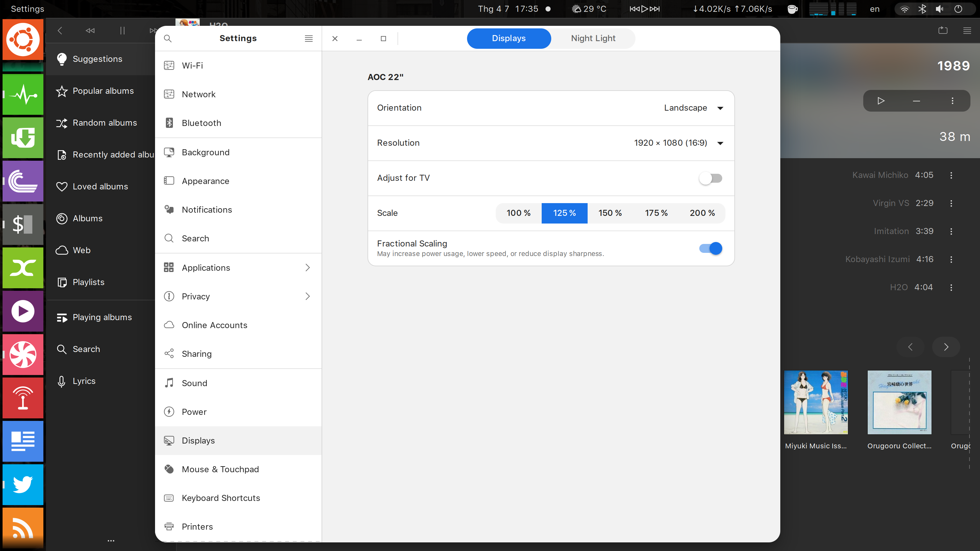
Task: Click the music player back arrow
Action: (60, 30)
